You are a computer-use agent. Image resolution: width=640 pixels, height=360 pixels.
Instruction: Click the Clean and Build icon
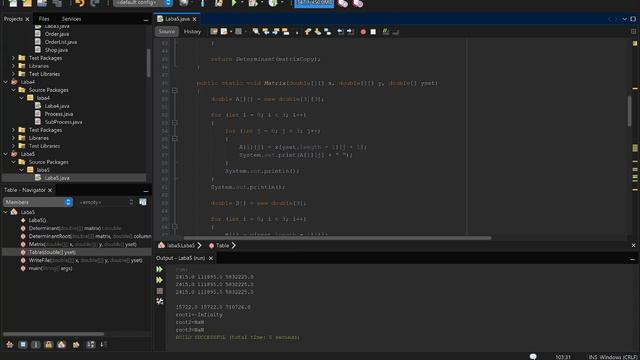click(219, 3)
